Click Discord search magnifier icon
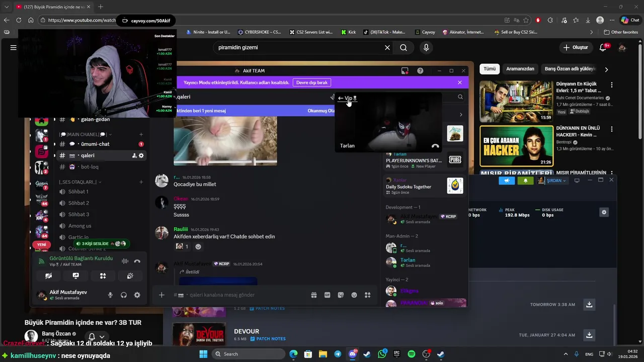The height and width of the screenshot is (362, 644). [460, 97]
